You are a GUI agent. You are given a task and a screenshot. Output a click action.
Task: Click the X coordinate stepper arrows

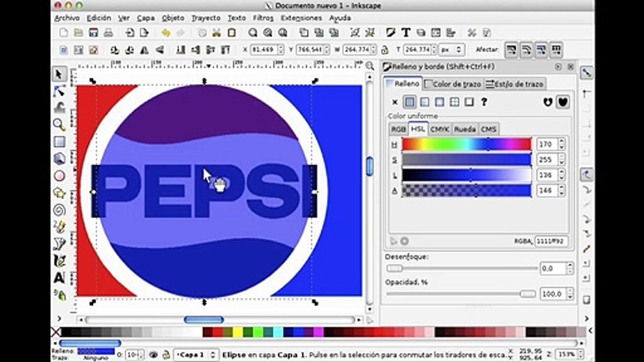pyautogui.click(x=280, y=50)
